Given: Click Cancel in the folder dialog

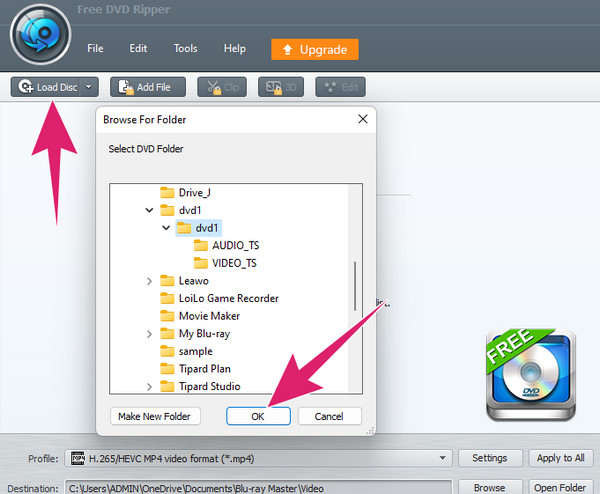Looking at the screenshot, I should (x=329, y=416).
